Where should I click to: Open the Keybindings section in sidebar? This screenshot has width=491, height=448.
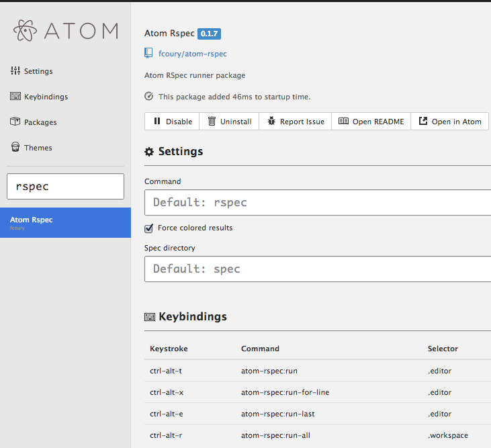click(46, 97)
